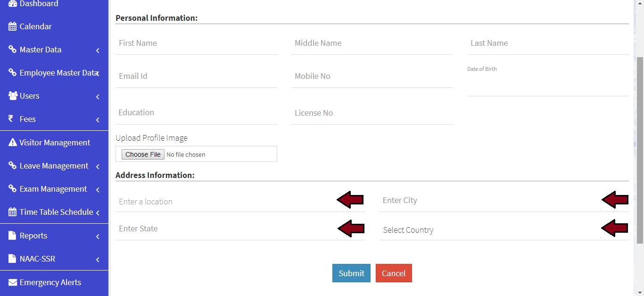Click the Date of Birth field
Screen dimensions: 644x296
tap(547, 86)
